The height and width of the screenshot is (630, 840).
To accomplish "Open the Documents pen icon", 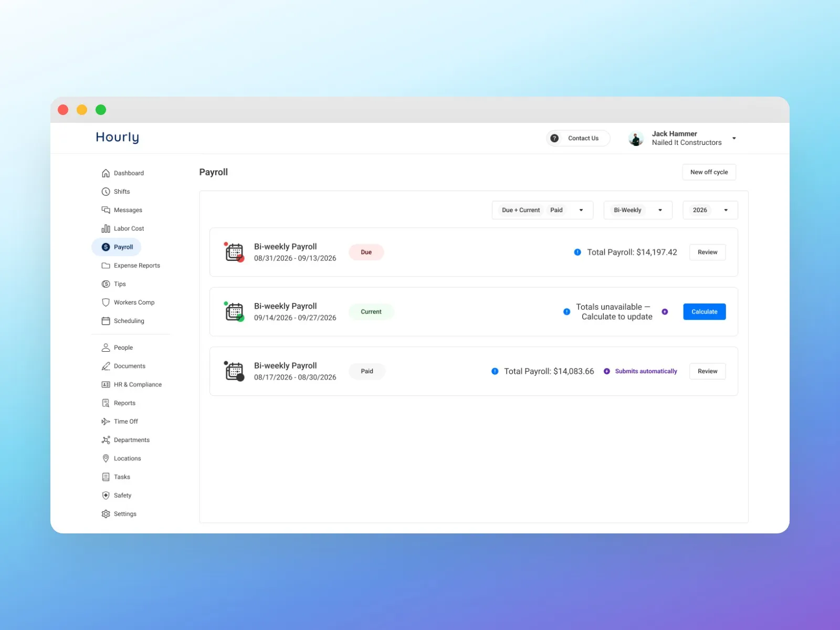I will pos(106,366).
